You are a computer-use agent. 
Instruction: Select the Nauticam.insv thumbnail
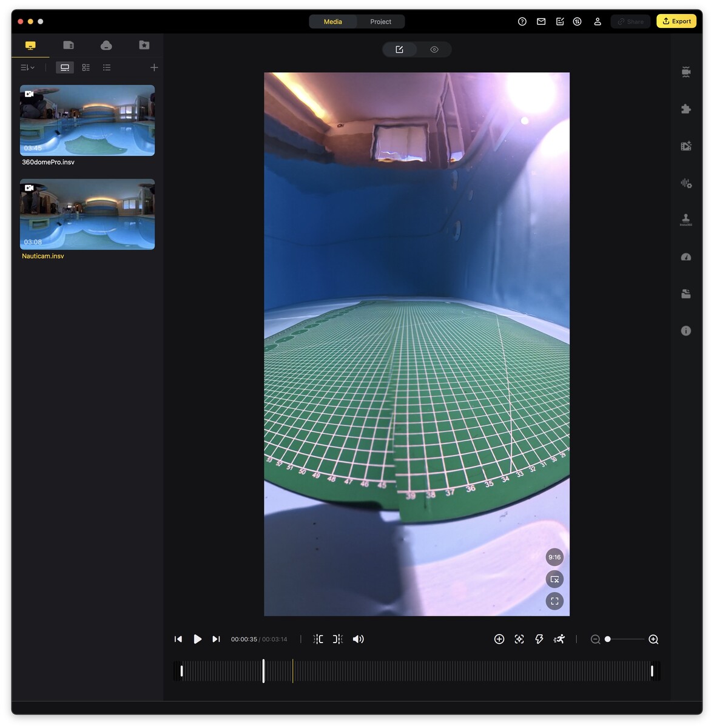[x=87, y=214]
